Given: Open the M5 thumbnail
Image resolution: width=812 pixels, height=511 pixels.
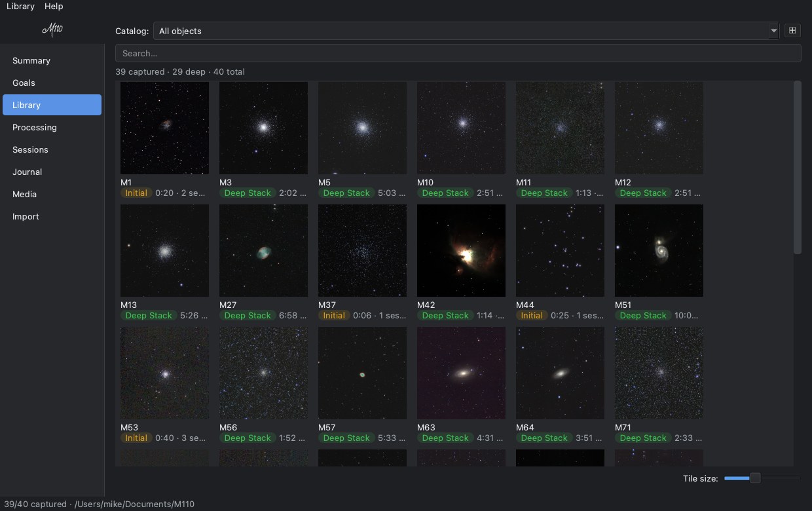Looking at the screenshot, I should click(362, 128).
